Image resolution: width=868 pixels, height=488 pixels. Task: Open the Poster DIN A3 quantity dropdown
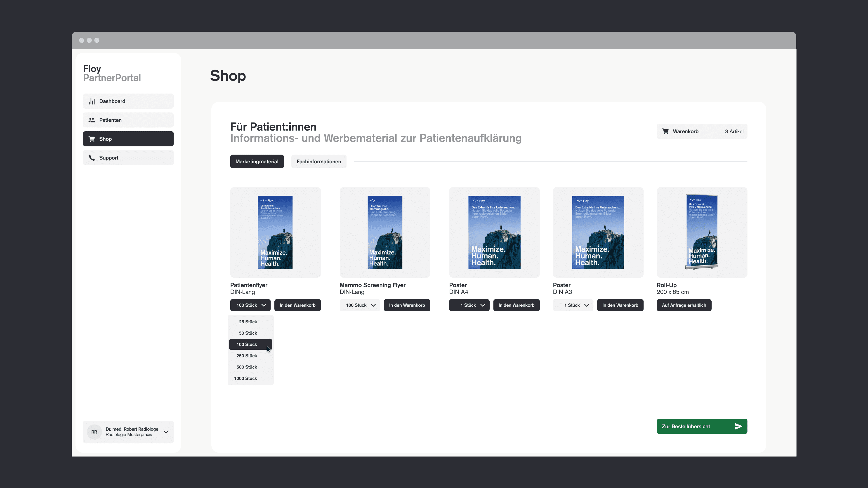click(573, 305)
